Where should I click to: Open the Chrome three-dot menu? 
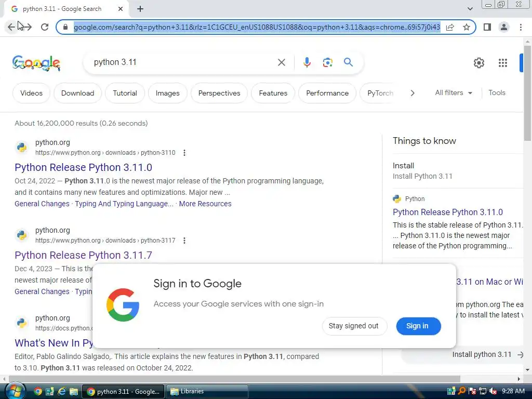[x=521, y=27]
